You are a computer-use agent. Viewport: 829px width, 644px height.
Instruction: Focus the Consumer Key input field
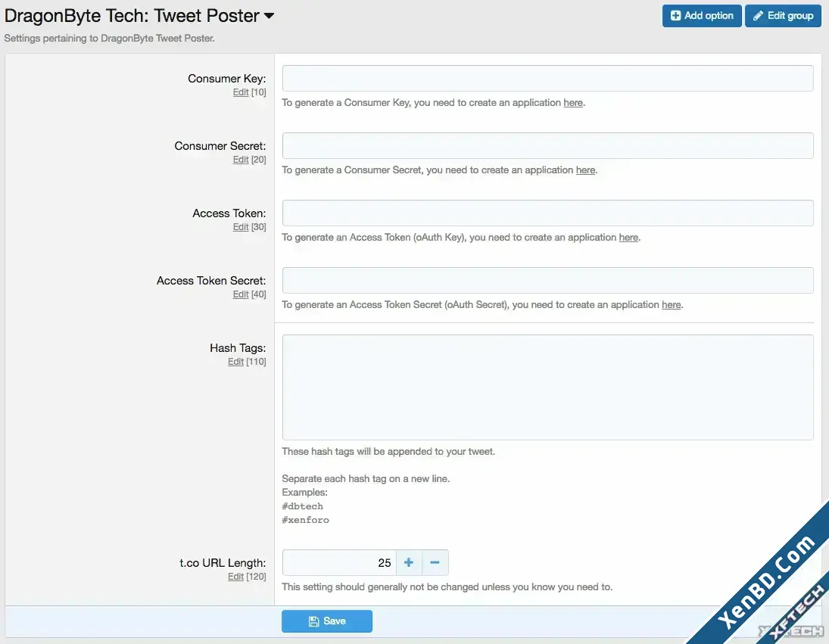click(x=547, y=78)
